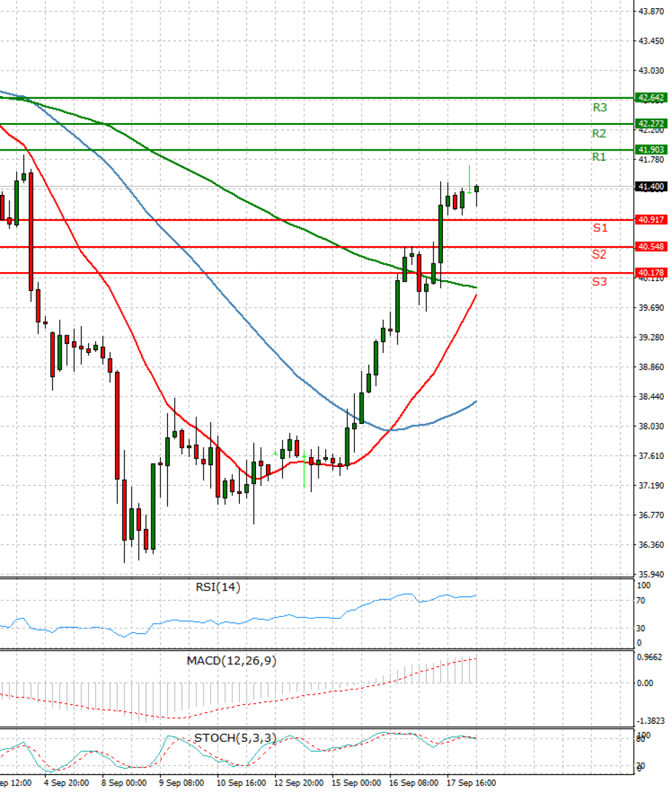Click the green arrow marker above last candle
Image resolution: width=672 pixels, height=793 pixels.
tap(470, 180)
